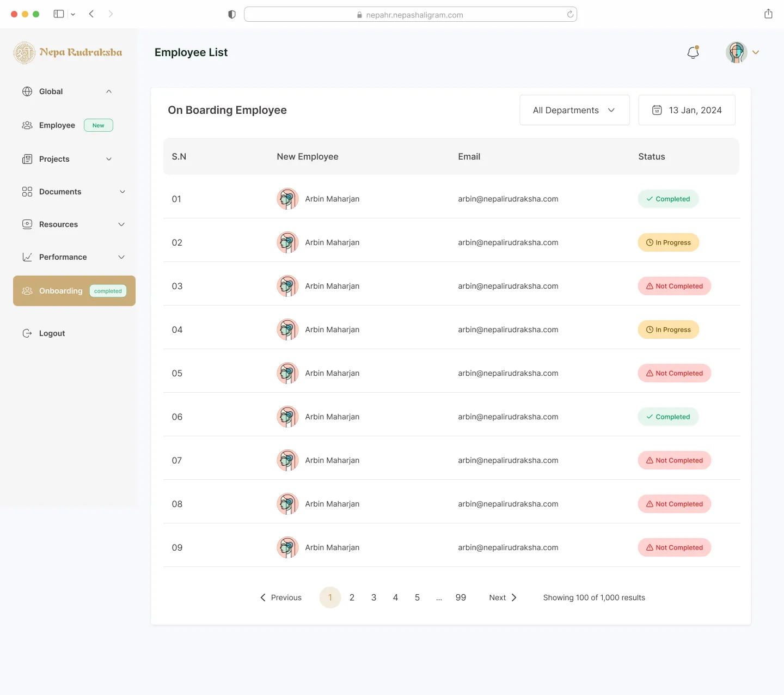Open the profile avatar dropdown arrow

click(x=756, y=52)
